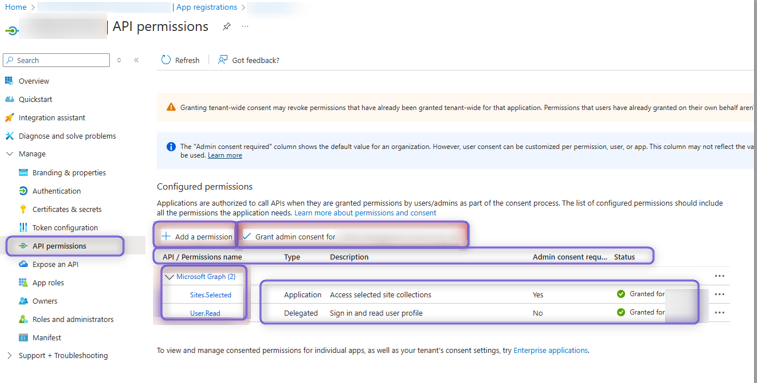Click Add a permission button
The height and width of the screenshot is (383, 757).
tap(197, 237)
